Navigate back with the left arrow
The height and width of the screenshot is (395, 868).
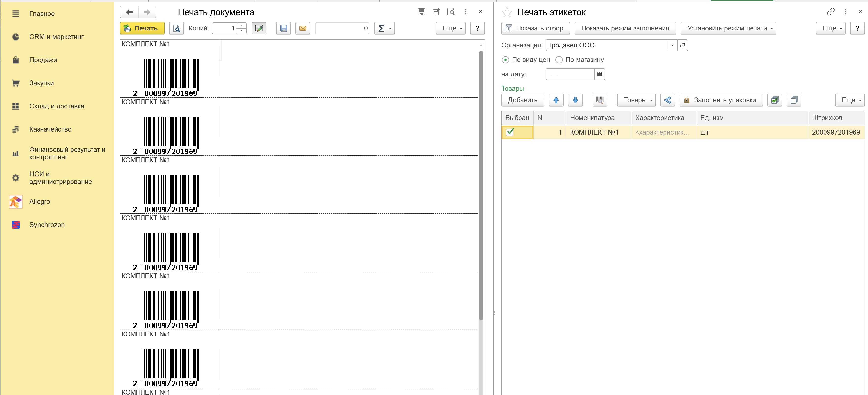[130, 12]
